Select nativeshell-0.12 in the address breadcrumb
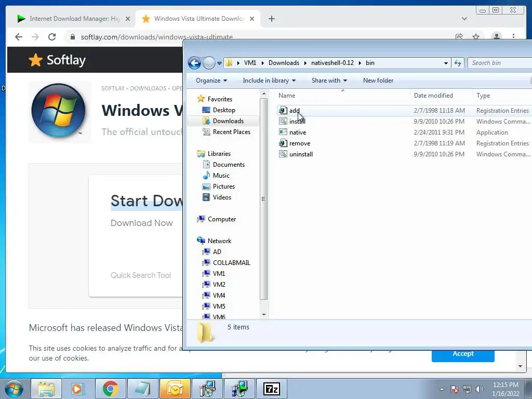The image size is (532, 399). (332, 63)
